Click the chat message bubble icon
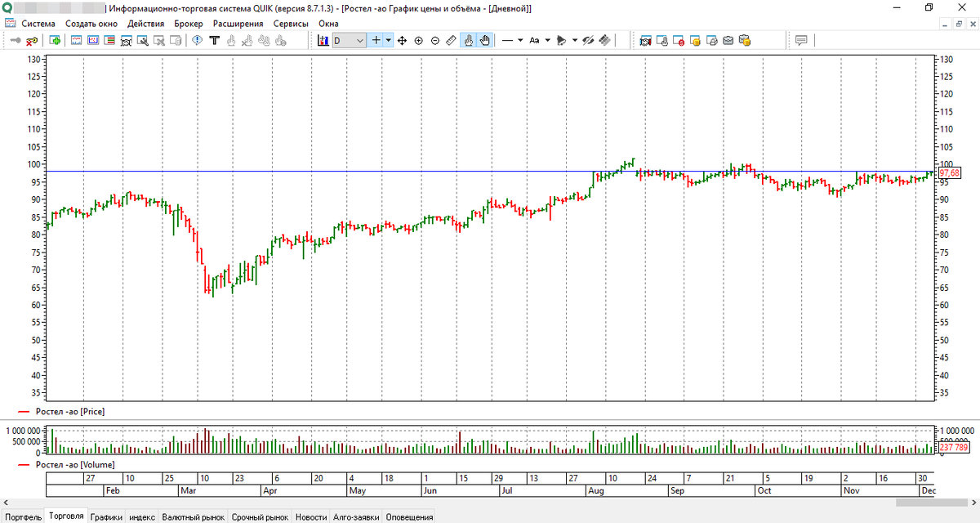This screenshot has height=523, width=980. [801, 40]
